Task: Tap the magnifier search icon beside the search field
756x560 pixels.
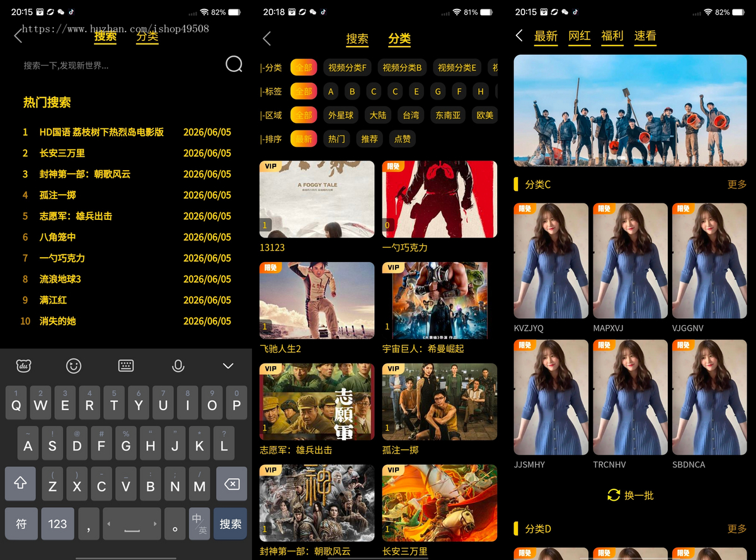Action: click(x=234, y=64)
